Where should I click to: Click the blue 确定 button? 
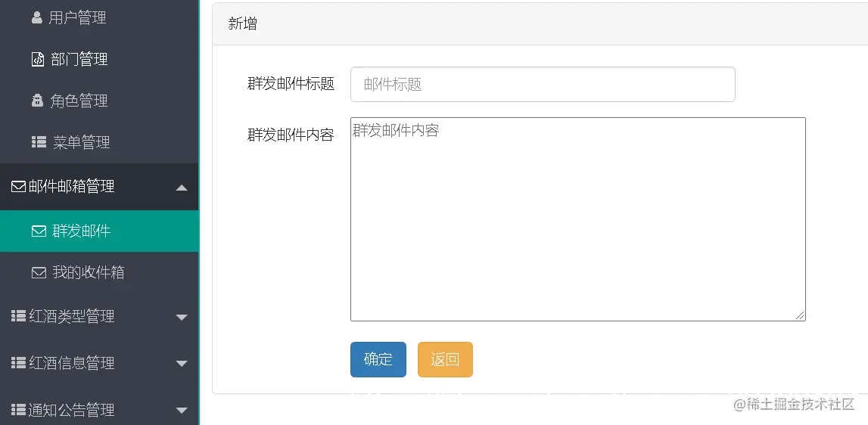(x=378, y=359)
